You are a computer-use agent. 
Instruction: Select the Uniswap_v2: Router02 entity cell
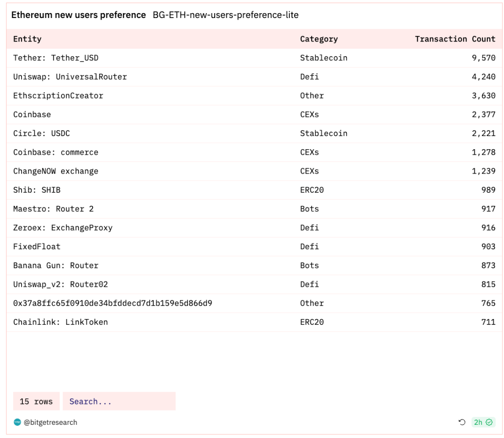tap(60, 284)
